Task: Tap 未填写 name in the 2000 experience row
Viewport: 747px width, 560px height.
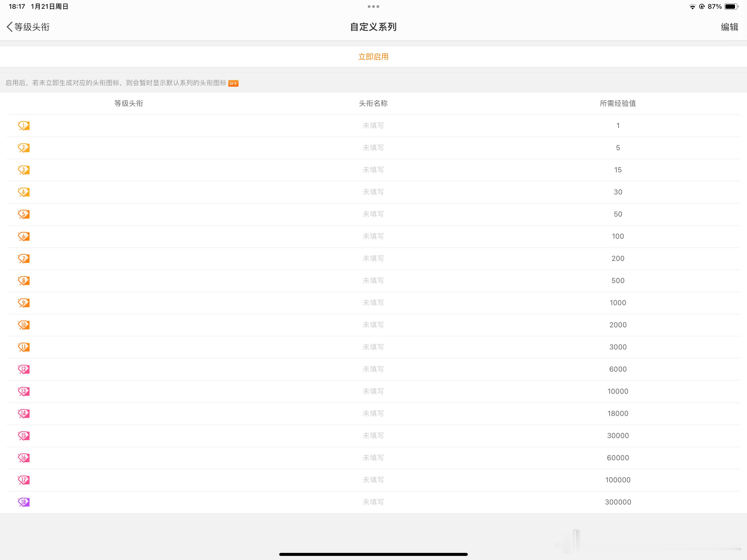Action: [373, 325]
